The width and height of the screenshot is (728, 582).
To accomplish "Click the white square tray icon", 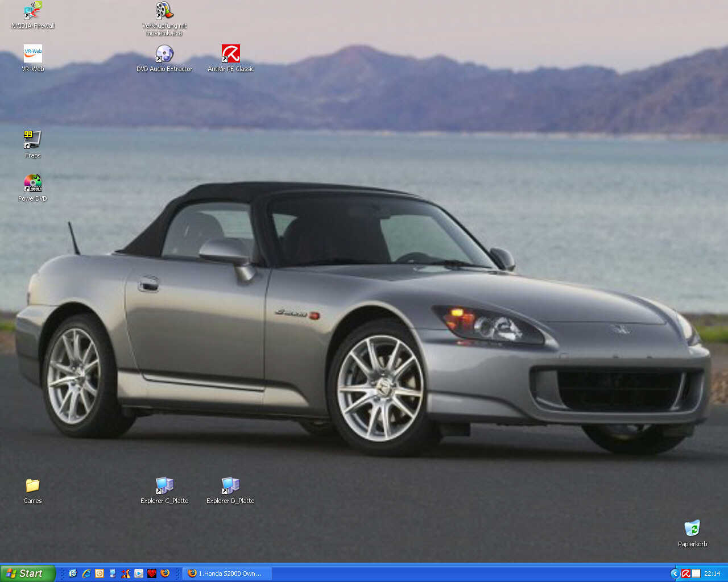I will (x=696, y=573).
